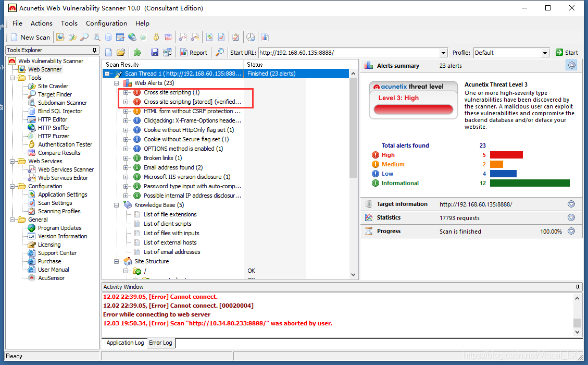The width and height of the screenshot is (588, 365).
Task: Open the Configuration menu
Action: 106,23
